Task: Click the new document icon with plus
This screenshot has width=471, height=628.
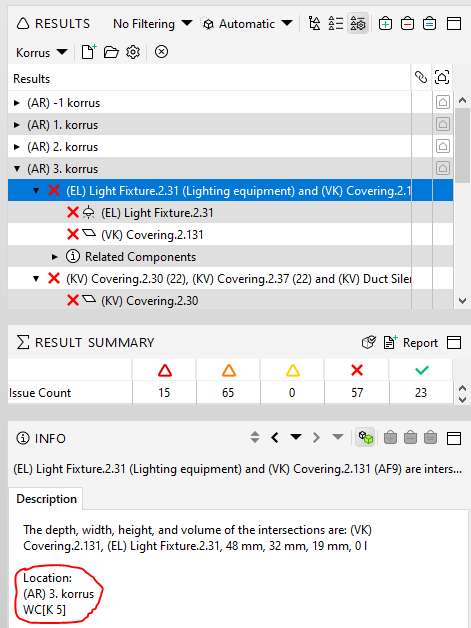Action: pyautogui.click(x=89, y=52)
